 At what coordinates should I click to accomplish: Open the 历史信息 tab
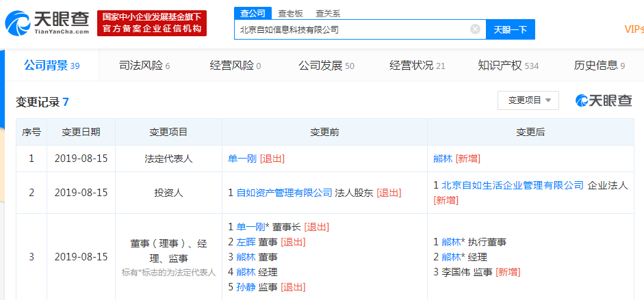click(600, 66)
